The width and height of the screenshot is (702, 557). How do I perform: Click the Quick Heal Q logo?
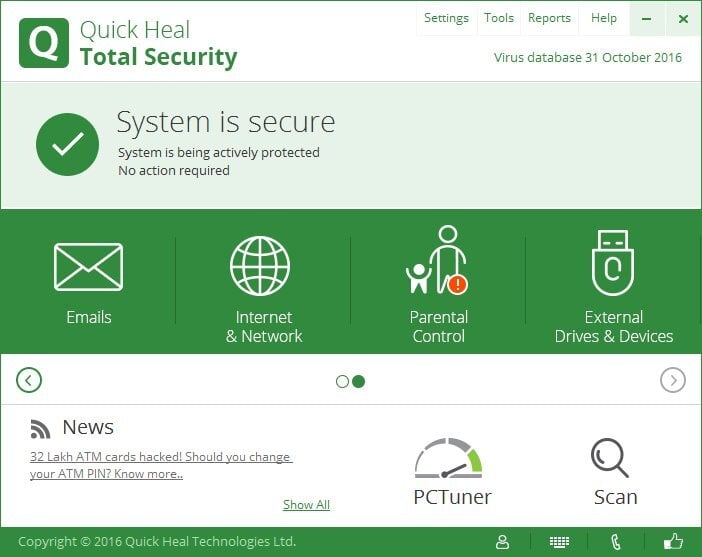pos(44,43)
